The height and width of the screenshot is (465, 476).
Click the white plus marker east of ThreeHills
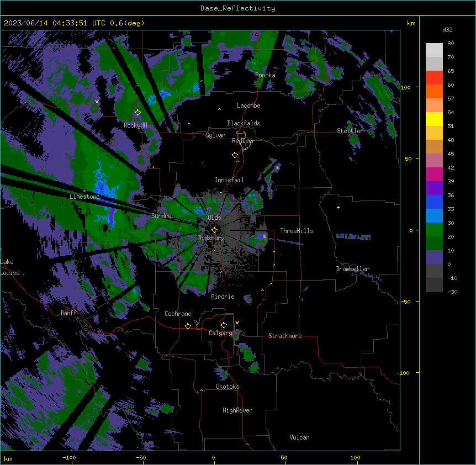point(338,207)
